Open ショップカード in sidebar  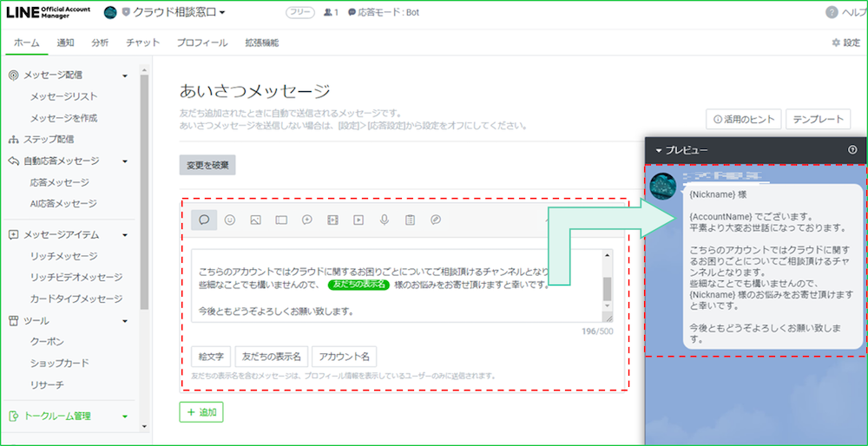coord(59,364)
